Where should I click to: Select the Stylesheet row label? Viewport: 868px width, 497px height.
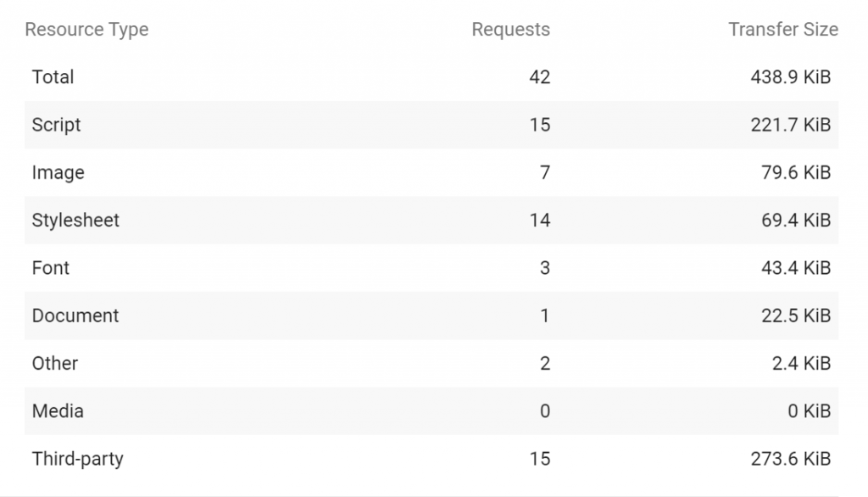(x=75, y=220)
